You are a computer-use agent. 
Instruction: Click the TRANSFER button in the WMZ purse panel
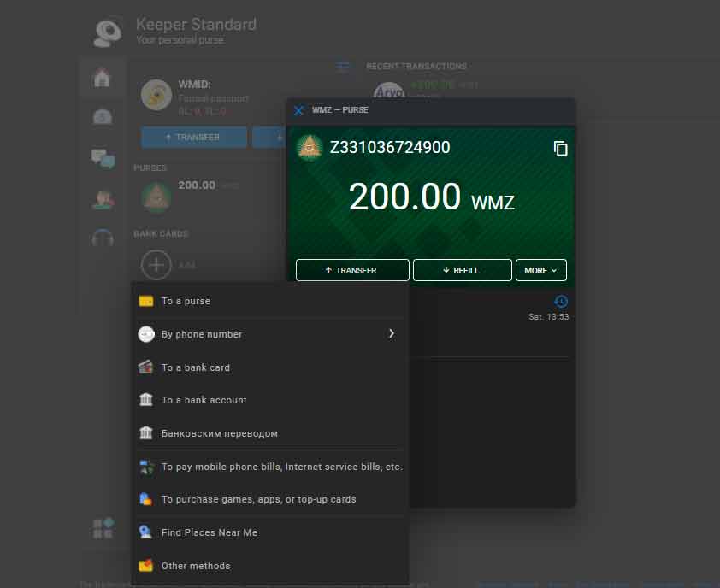[352, 270]
